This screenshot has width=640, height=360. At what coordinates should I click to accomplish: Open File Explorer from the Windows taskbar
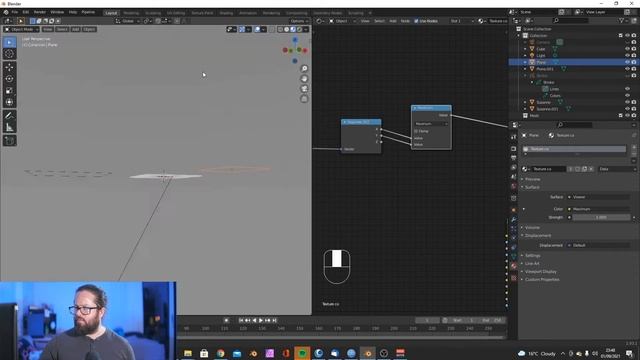tap(188, 353)
